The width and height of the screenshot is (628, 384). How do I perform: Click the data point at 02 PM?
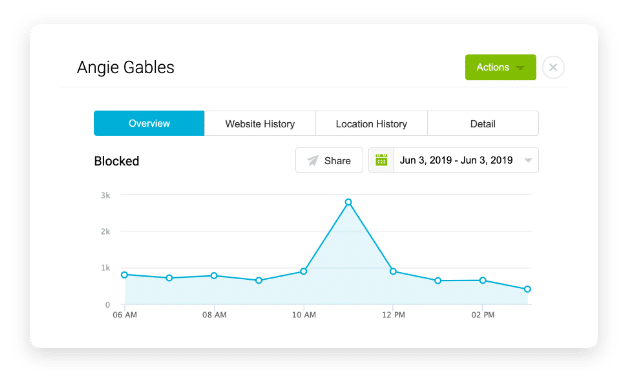(483, 280)
